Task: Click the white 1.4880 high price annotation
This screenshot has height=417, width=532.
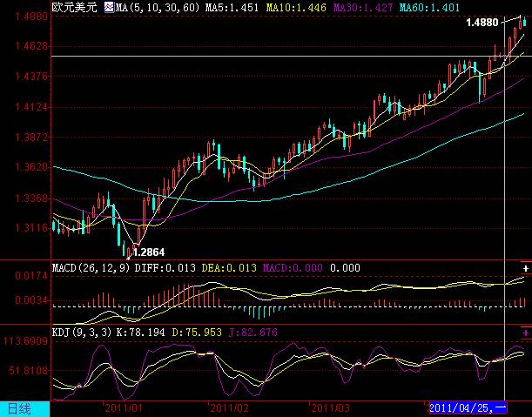Action: click(482, 23)
